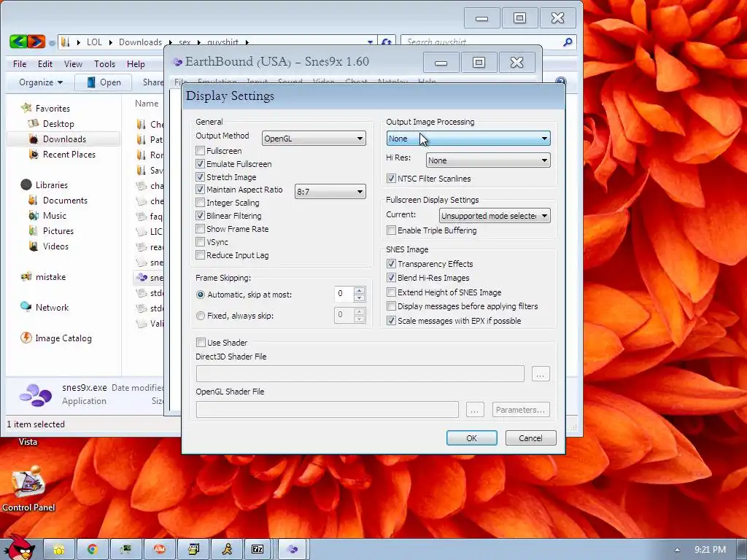Viewport: 747px width, 560px height.
Task: Open File menu in Explorer
Action: click(20, 64)
